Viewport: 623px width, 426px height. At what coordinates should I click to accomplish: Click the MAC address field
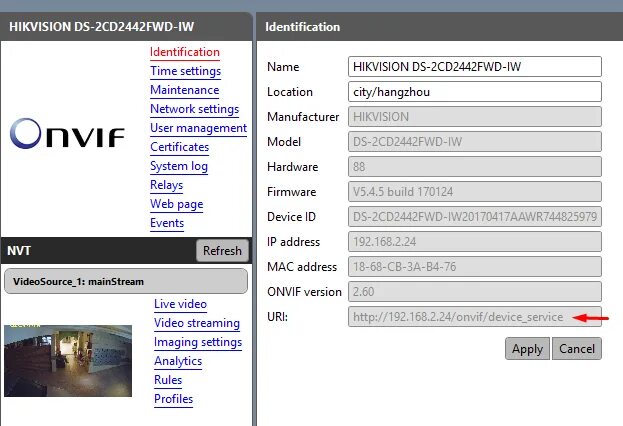pos(475,267)
